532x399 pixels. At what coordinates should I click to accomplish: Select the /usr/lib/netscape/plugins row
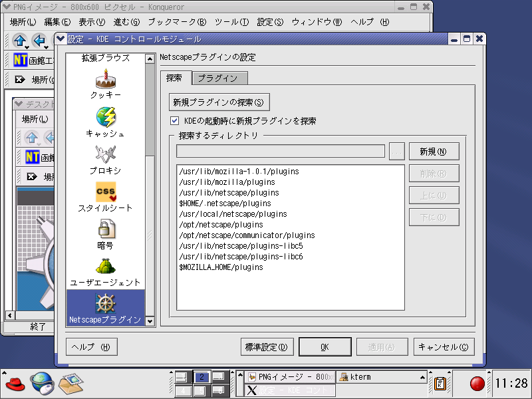[x=291, y=193]
